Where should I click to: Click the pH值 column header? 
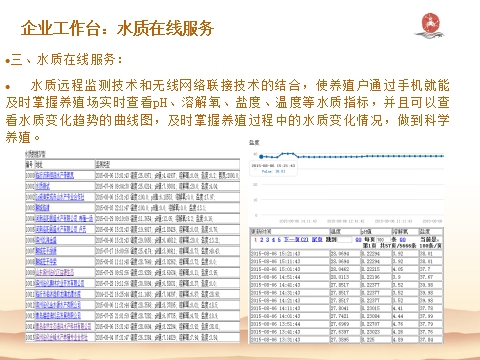click(x=376, y=231)
